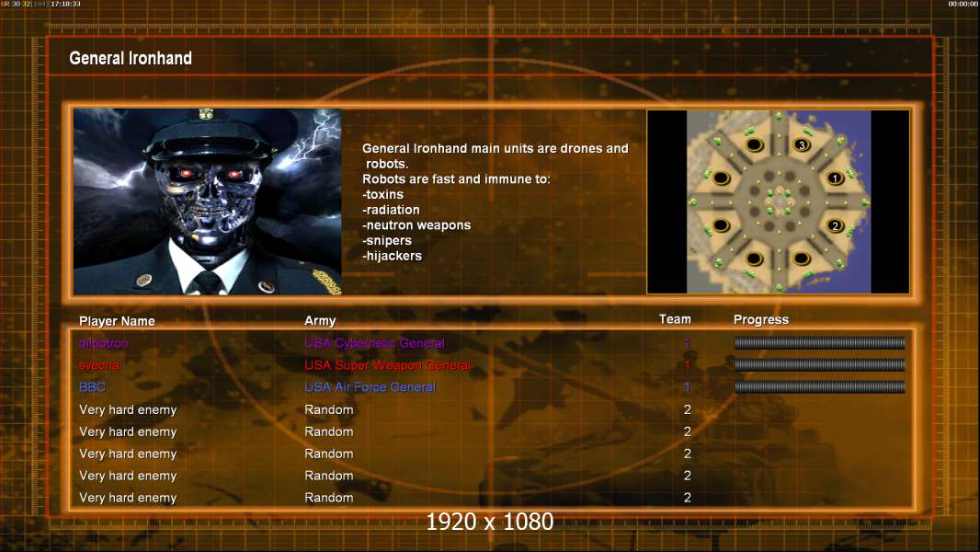This screenshot has height=552, width=980.
Task: Click player name 'BBC'
Action: tap(92, 387)
